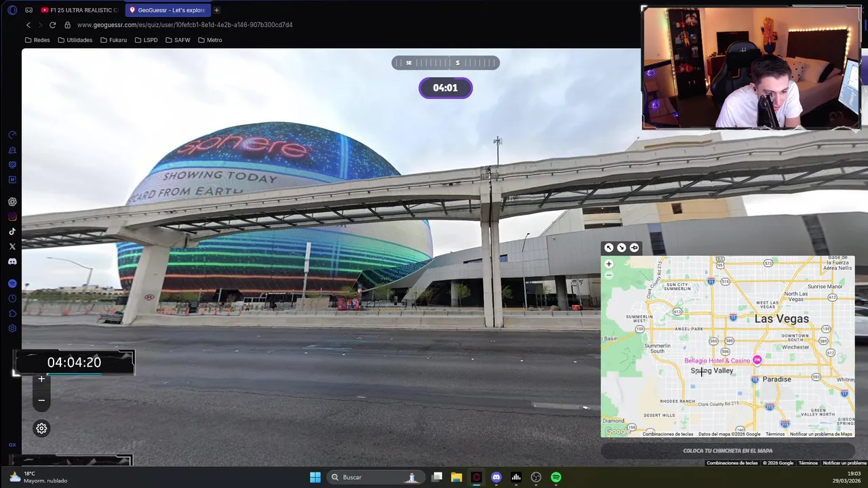This screenshot has width=868, height=488.
Task: Open the Utilidades bookmarks folder
Action: tap(75, 40)
